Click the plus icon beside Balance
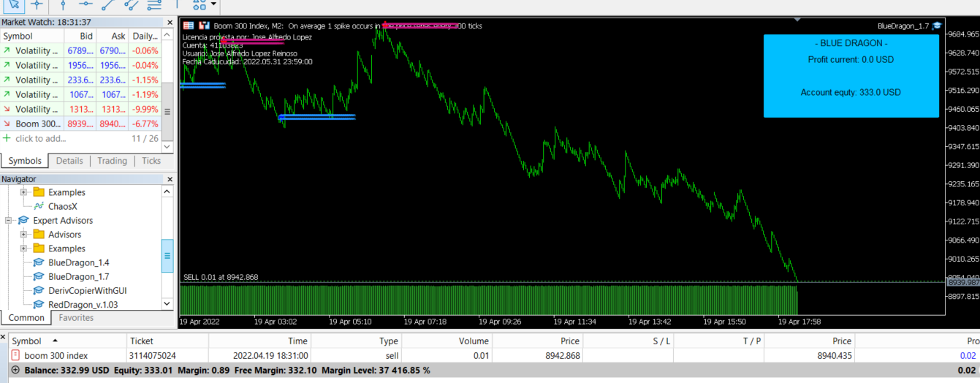This screenshot has width=980, height=383. [15, 370]
